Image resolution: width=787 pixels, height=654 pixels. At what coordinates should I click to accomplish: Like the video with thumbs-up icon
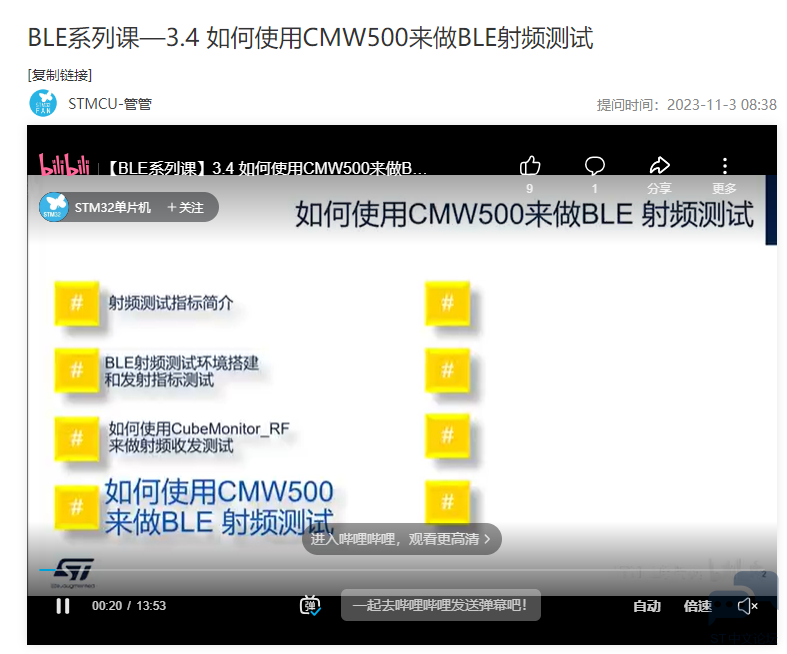pos(530,166)
